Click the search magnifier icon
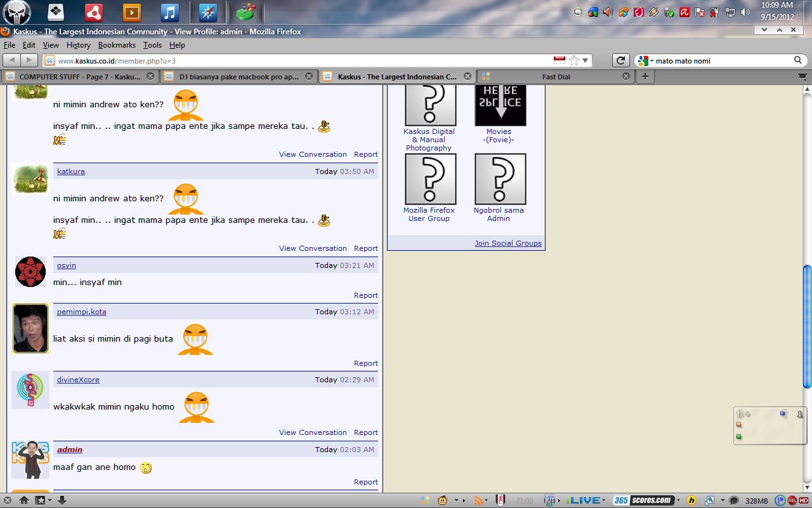This screenshot has height=508, width=812. [798, 60]
